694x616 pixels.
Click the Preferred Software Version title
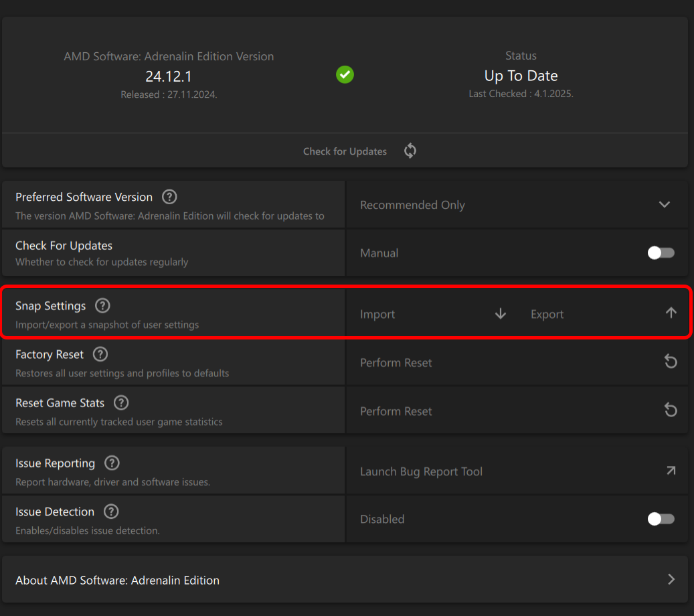point(84,197)
